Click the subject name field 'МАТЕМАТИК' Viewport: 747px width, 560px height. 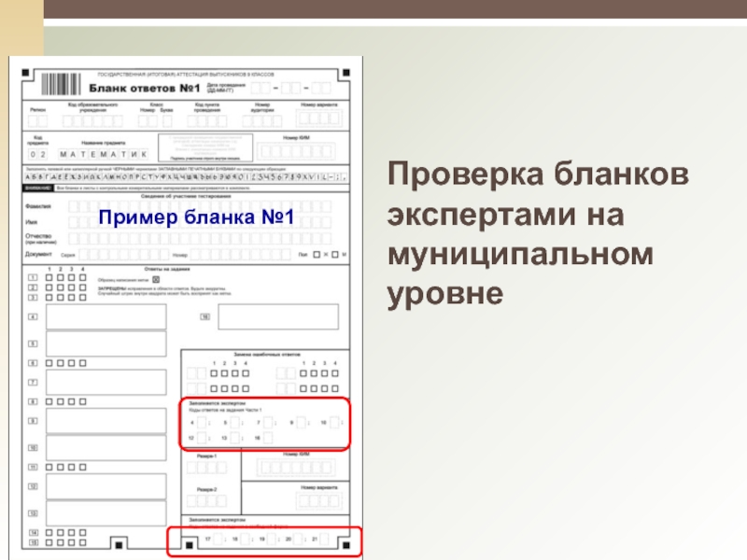[103, 154]
